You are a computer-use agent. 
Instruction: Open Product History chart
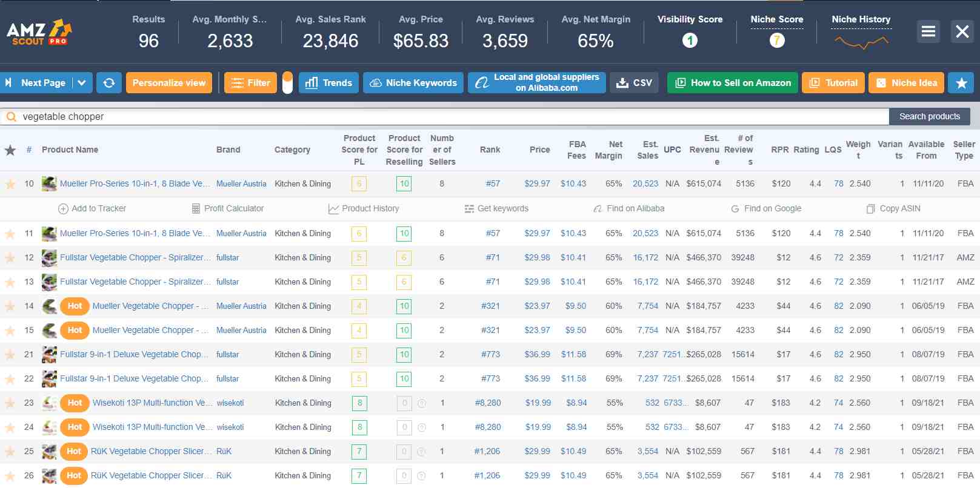coord(364,208)
